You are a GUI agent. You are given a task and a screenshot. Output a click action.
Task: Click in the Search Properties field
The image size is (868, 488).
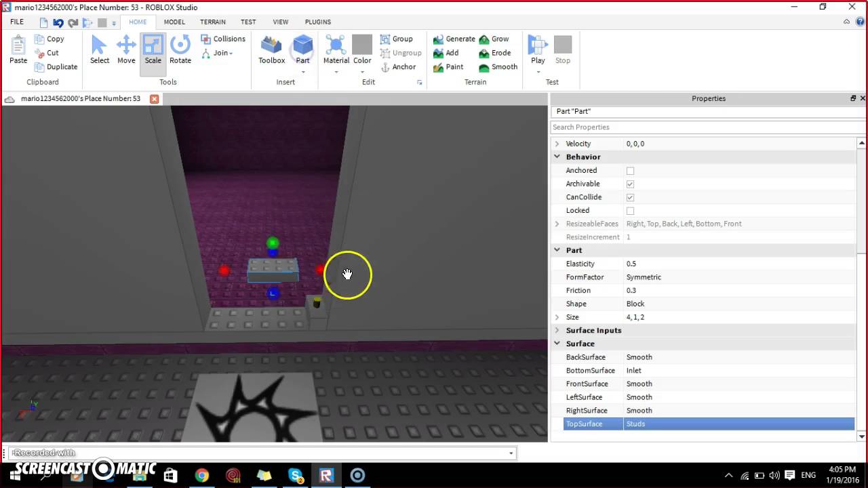pos(709,127)
